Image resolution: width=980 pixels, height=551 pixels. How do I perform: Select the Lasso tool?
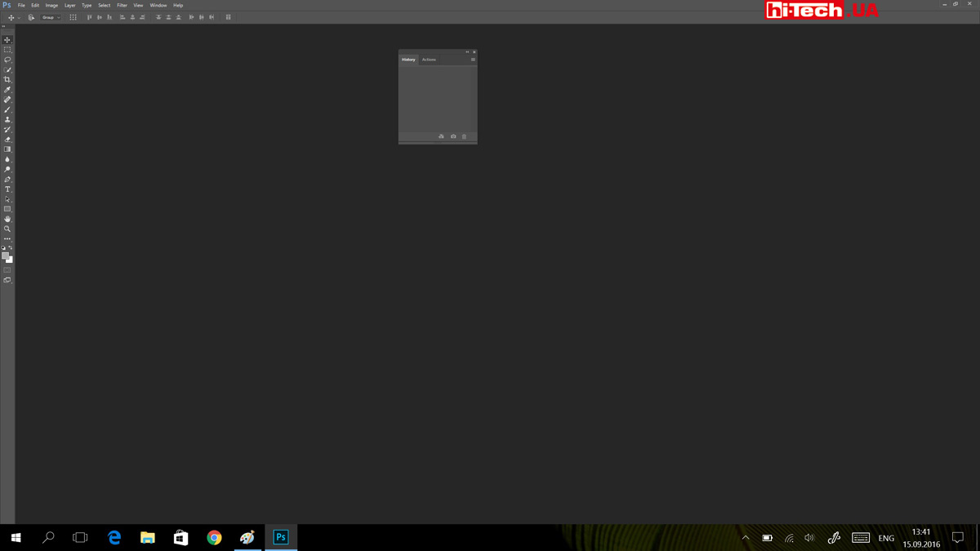pyautogui.click(x=7, y=60)
